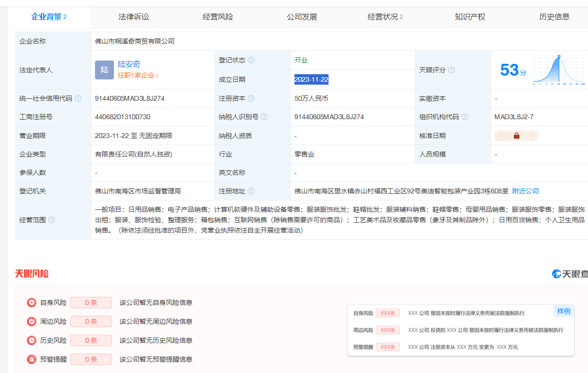Click help icon next to 注册资本

[x=251, y=98]
